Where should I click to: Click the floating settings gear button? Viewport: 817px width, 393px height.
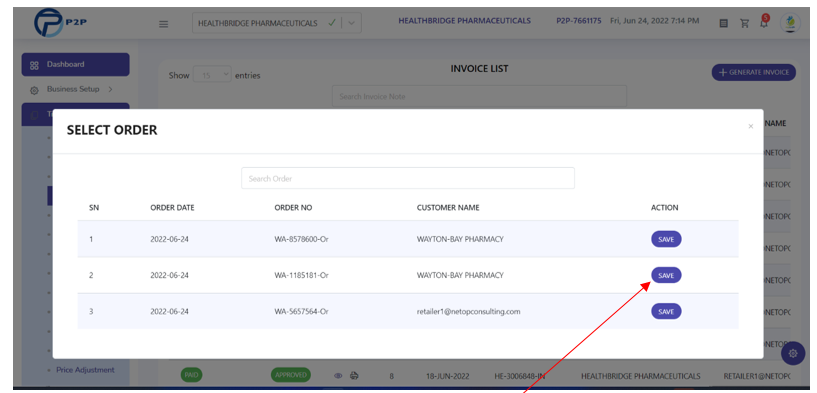pyautogui.click(x=793, y=353)
